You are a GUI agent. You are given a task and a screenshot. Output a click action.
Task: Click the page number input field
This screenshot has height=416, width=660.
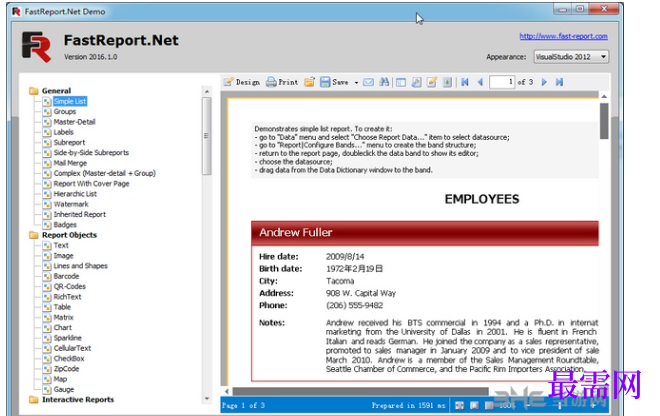pos(502,82)
